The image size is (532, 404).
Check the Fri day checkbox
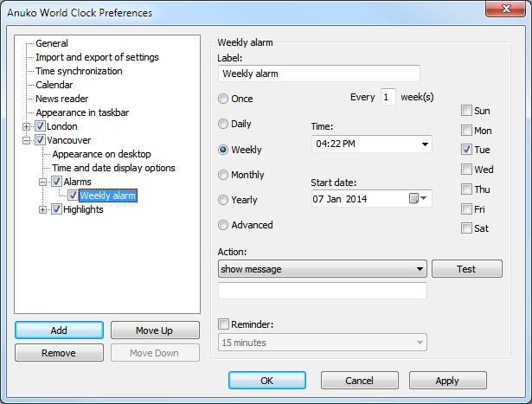[467, 209]
